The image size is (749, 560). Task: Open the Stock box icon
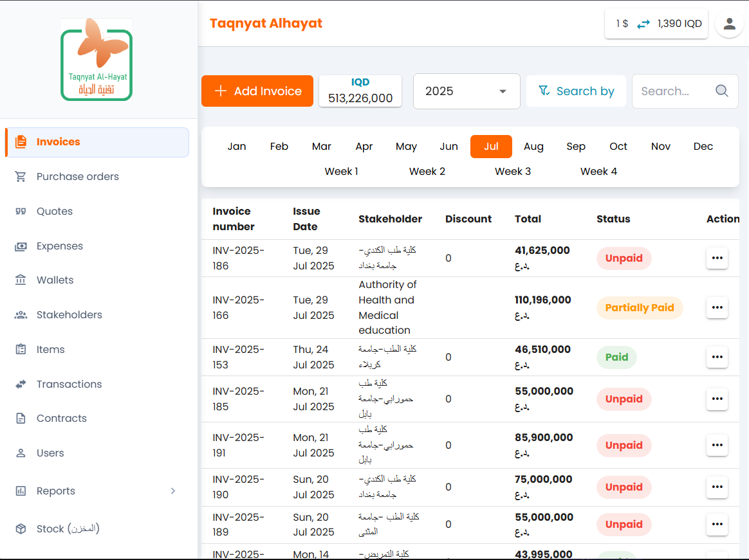[21, 529]
